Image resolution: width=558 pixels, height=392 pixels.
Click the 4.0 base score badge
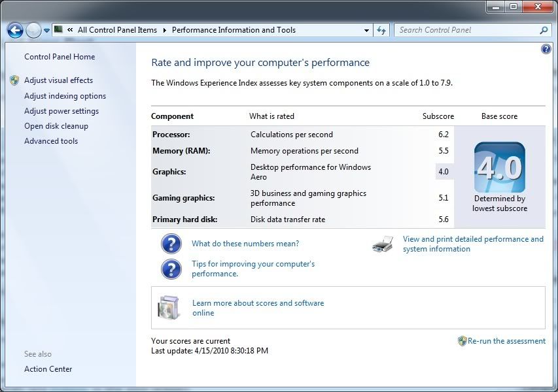point(499,167)
